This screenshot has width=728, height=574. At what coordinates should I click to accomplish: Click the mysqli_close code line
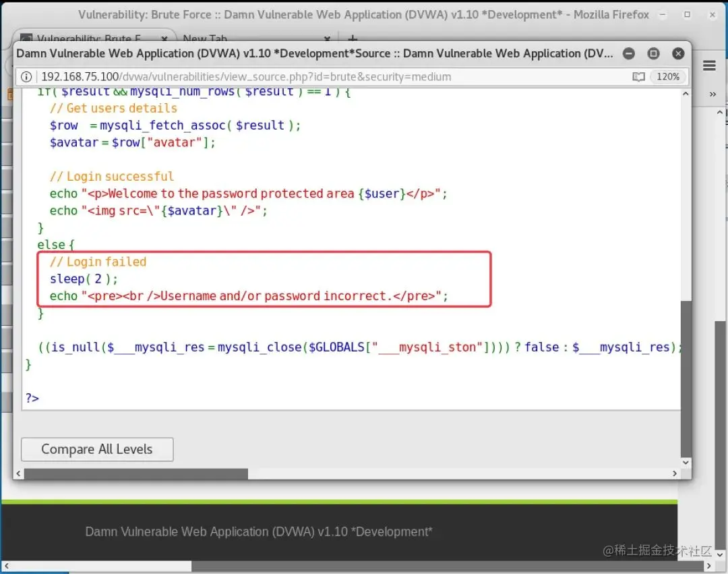(x=360, y=347)
